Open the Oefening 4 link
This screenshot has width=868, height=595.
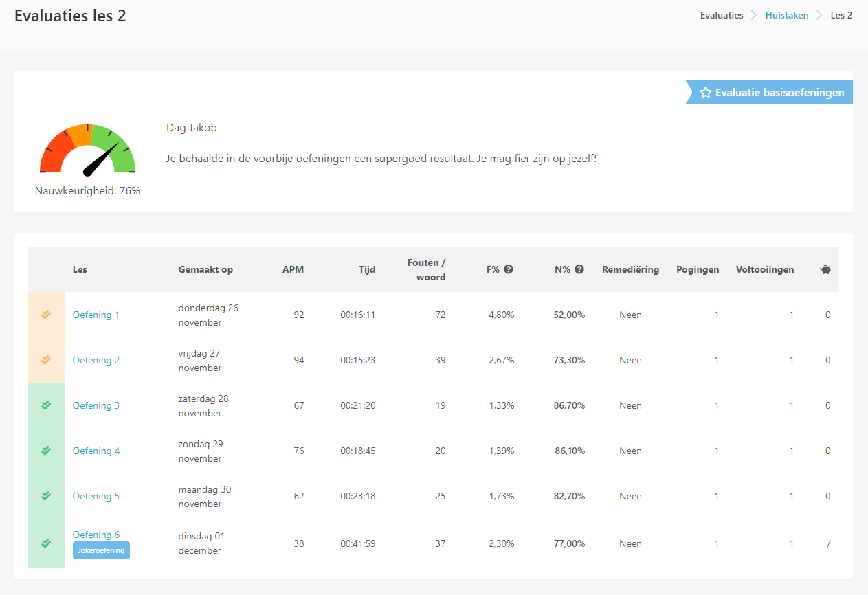96,451
